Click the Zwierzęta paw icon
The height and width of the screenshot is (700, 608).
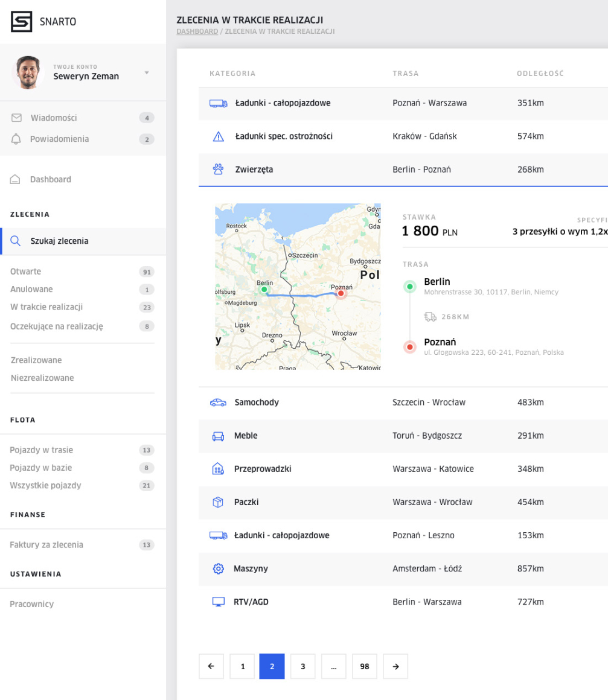(x=218, y=170)
